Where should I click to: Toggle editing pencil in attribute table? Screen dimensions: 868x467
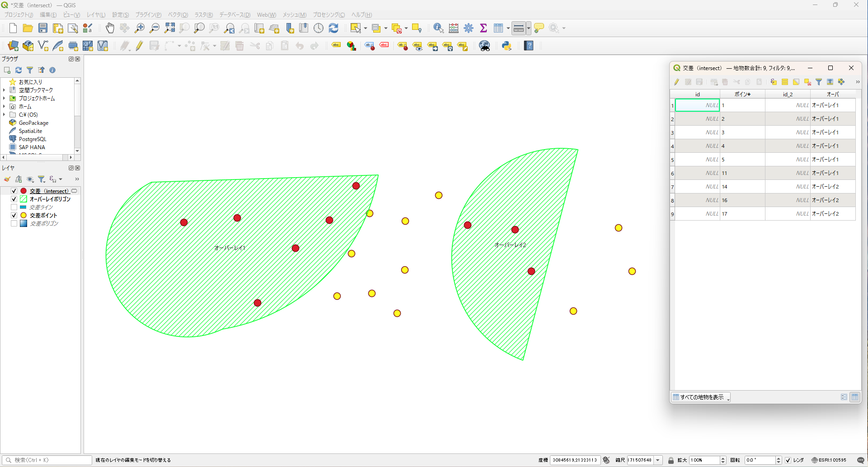click(676, 82)
